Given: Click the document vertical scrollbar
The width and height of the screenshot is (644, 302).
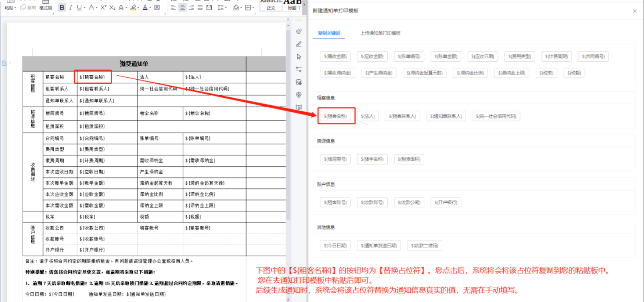Looking at the screenshot, I should [x=288, y=120].
